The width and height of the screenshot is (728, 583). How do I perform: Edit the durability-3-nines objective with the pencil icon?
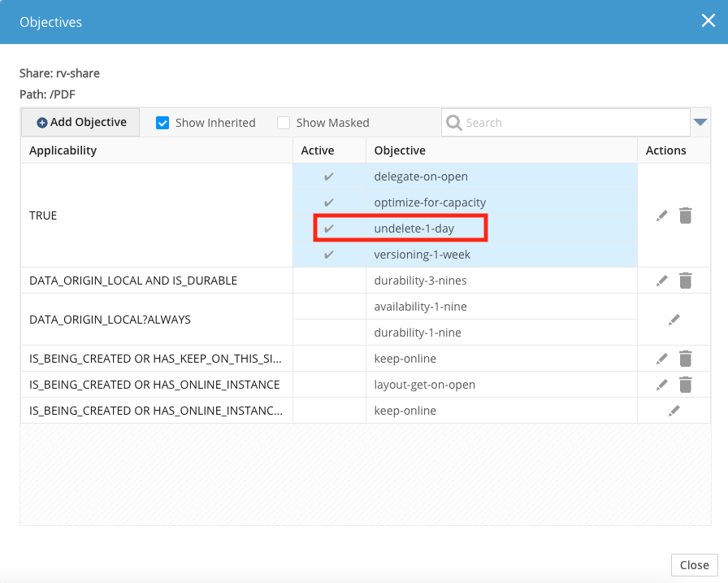click(662, 281)
